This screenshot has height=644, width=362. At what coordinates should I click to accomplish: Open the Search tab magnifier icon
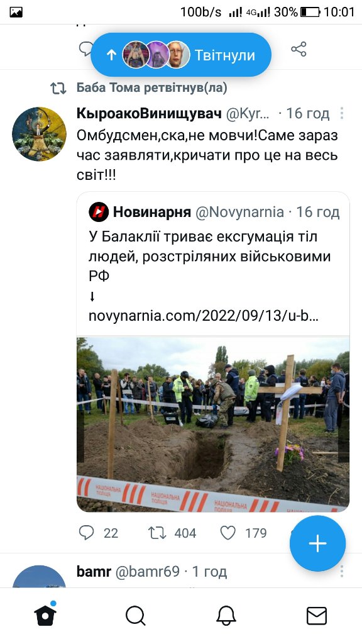point(136,616)
